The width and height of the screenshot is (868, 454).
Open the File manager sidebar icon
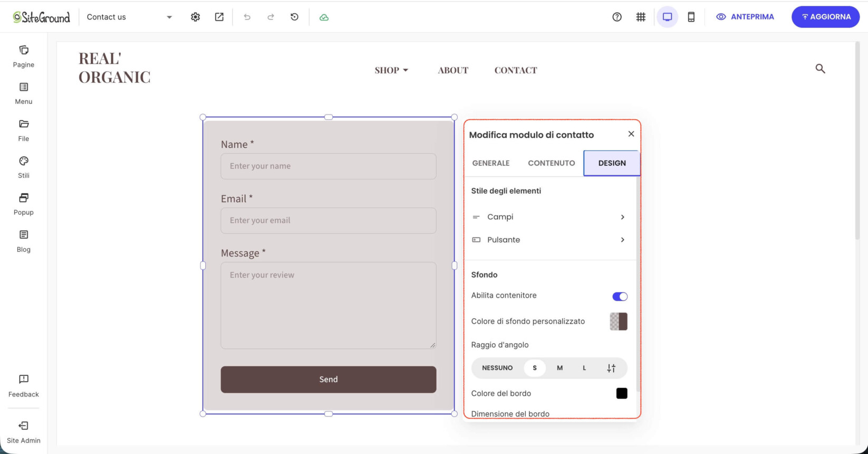tap(24, 130)
